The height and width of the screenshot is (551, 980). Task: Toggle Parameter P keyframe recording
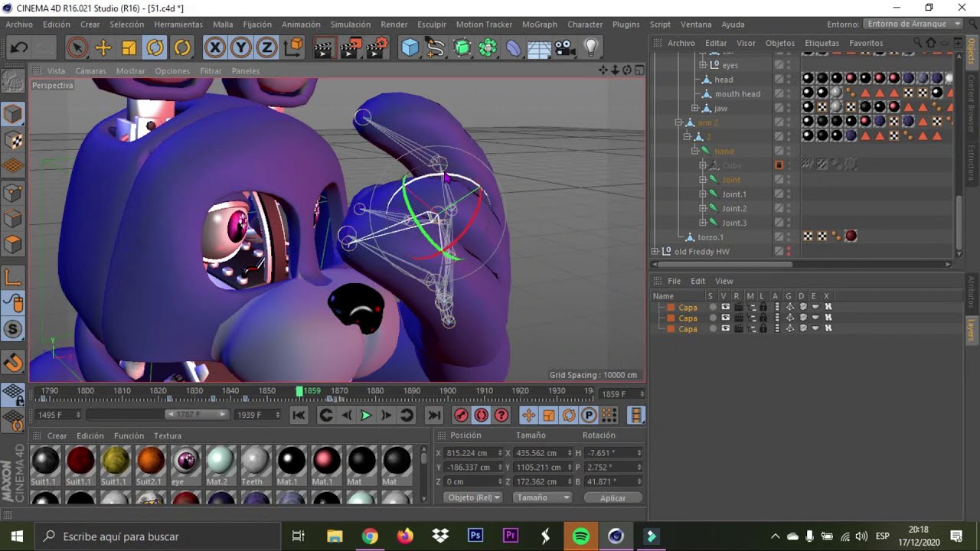(589, 416)
